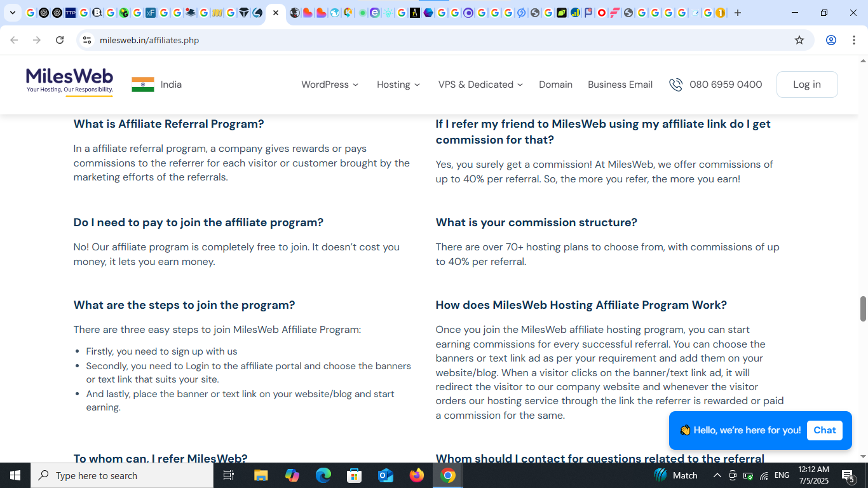Open the Wi-Fi network tray icon
Screen dimensions: 868x488
764,475
